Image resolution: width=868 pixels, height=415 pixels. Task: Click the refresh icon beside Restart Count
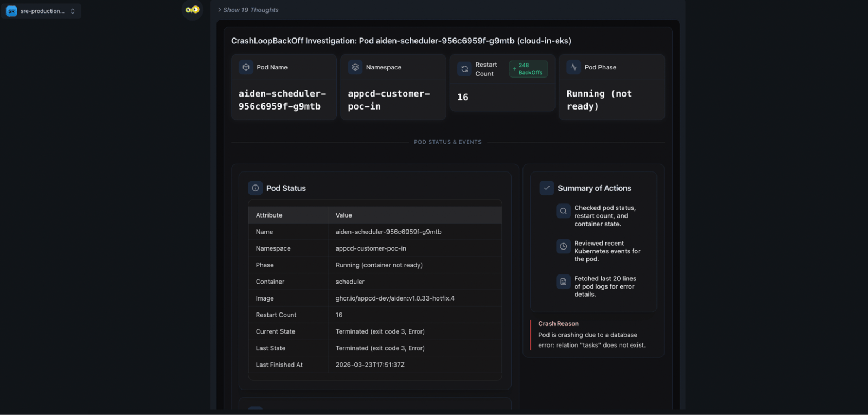[464, 69]
